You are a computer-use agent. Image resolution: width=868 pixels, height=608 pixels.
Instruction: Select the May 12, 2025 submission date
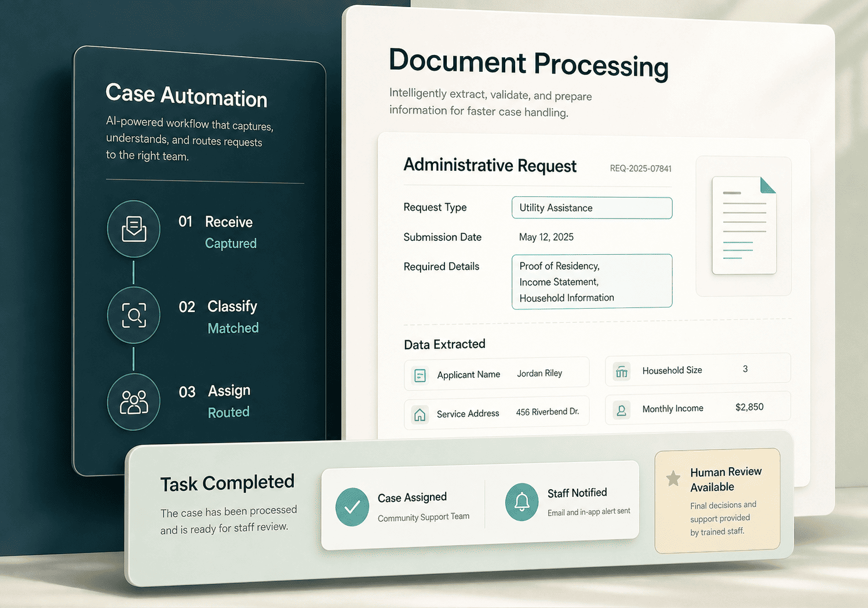pyautogui.click(x=546, y=237)
